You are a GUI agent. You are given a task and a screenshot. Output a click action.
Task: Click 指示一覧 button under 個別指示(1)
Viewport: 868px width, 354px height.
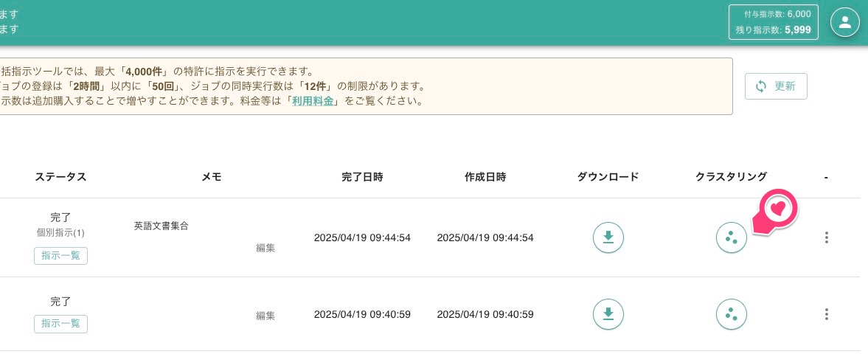(x=61, y=256)
